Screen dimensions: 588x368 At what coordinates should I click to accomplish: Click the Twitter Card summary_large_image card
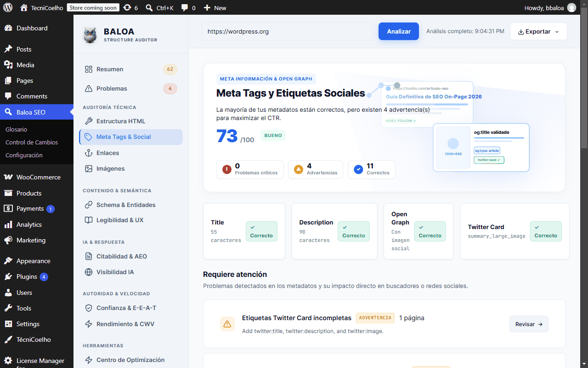pyautogui.click(x=514, y=231)
